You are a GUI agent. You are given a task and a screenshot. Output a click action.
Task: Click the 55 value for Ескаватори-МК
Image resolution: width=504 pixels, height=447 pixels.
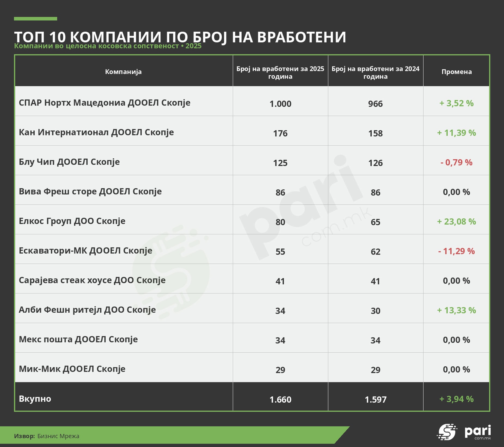280,252
